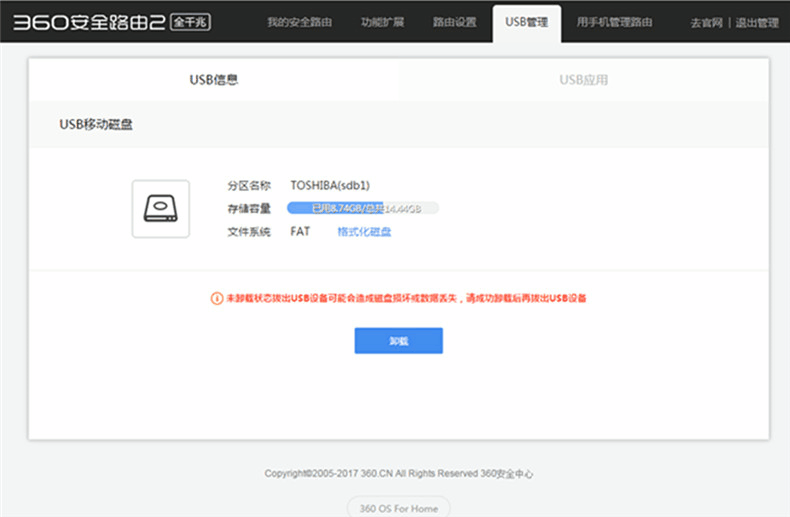Click the 文件系统 label
Image resolution: width=790 pixels, height=517 pixels.
tap(249, 232)
